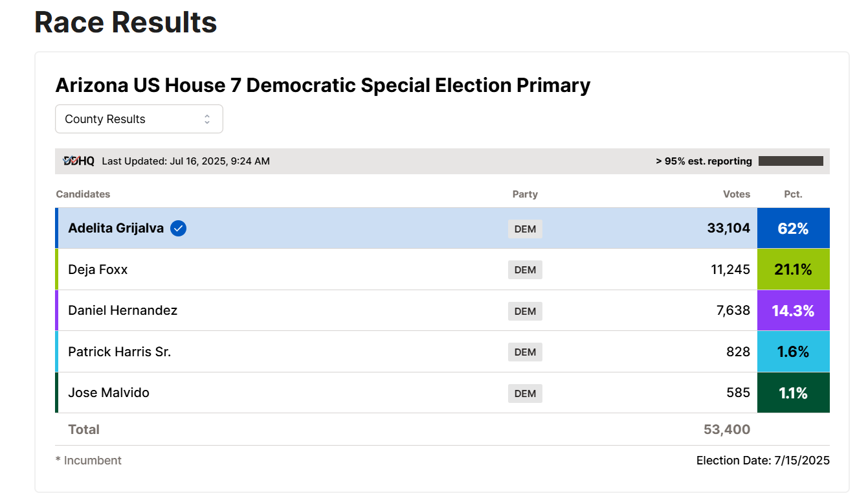Click the DEM badge for Jose Malvido
The image size is (868, 502).
pyautogui.click(x=525, y=393)
